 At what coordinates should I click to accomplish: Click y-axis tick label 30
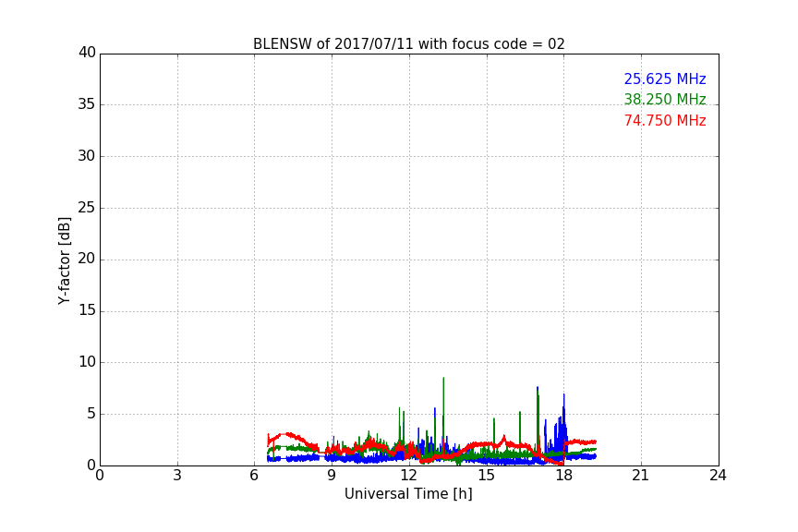[87, 156]
